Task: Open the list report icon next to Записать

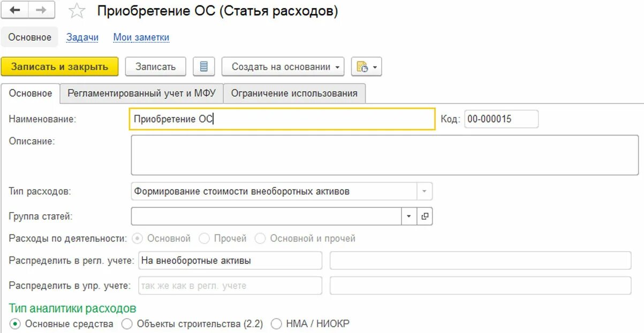Action: pos(203,67)
